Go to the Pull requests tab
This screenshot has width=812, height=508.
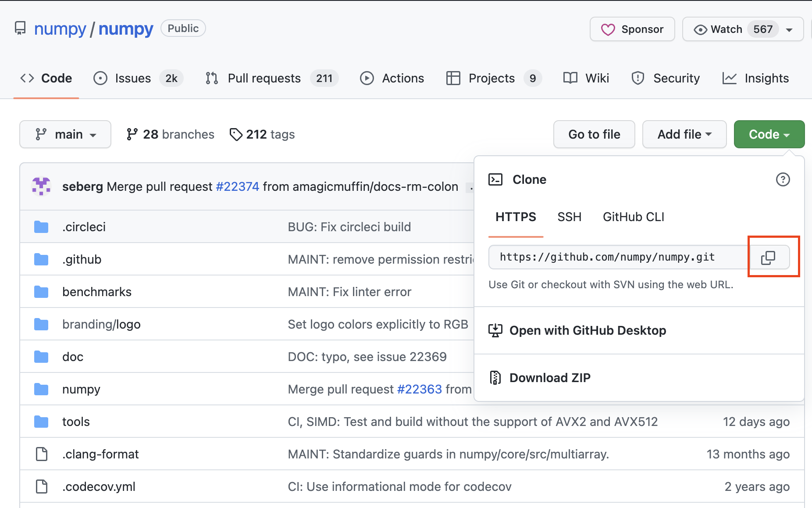tap(271, 78)
